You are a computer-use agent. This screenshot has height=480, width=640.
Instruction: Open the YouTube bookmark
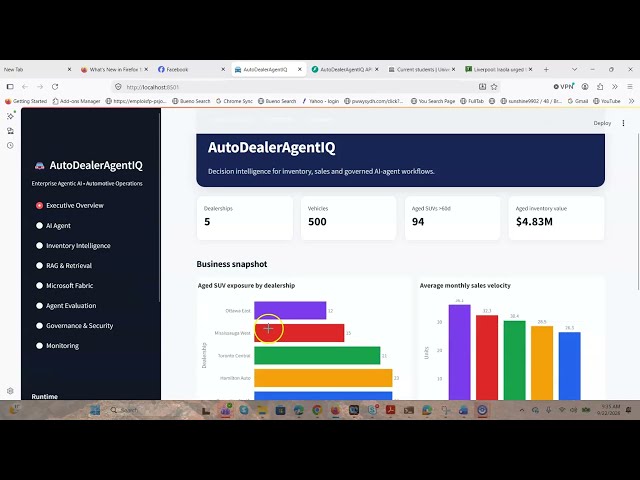click(607, 101)
